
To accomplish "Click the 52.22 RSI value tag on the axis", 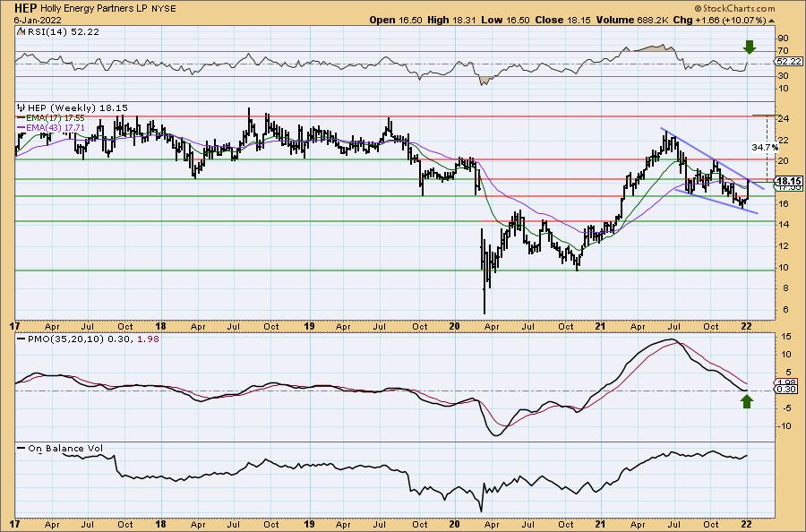I will point(788,61).
